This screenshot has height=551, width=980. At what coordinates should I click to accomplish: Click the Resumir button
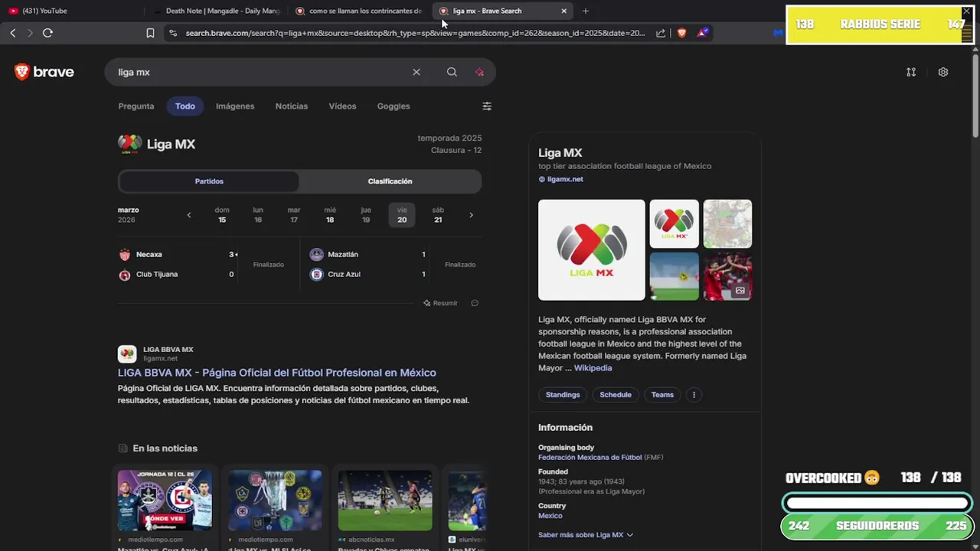[x=441, y=303]
